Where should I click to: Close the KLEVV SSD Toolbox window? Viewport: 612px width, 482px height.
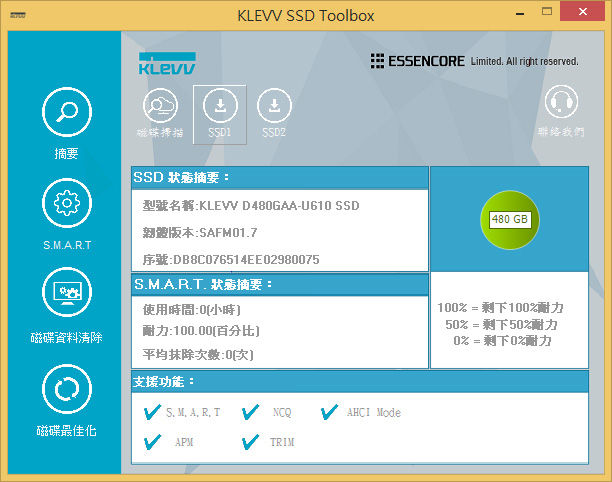coord(582,11)
